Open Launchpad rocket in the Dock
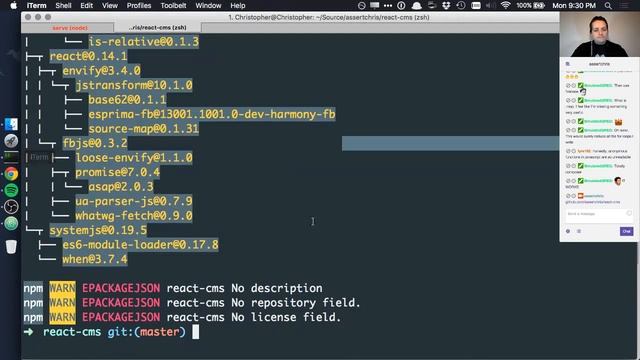 tap(11, 141)
